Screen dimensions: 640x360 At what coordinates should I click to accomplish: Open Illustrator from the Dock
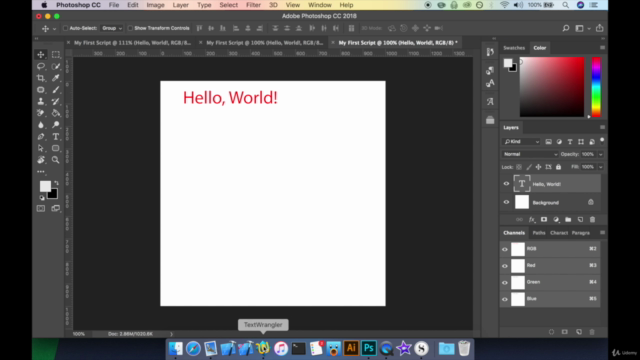pyautogui.click(x=351, y=348)
